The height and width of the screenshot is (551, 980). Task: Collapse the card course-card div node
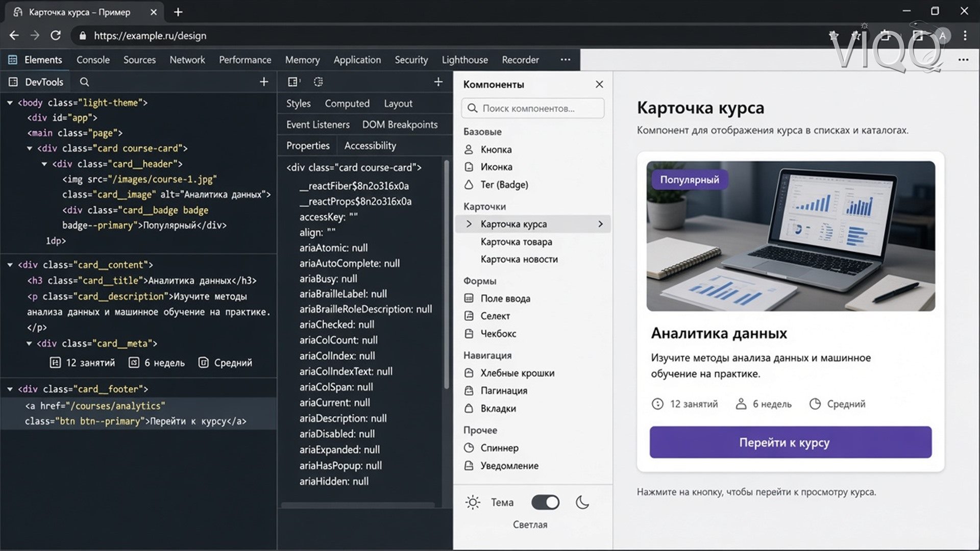coord(30,148)
